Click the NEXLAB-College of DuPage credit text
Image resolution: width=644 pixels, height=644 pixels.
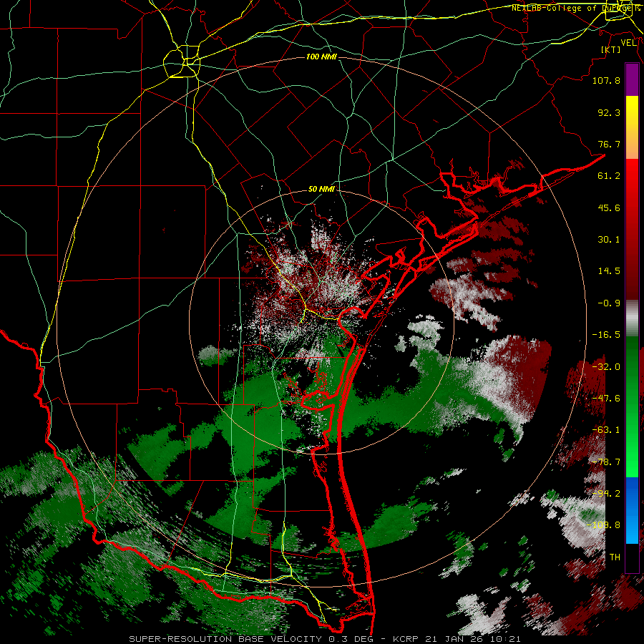pyautogui.click(x=575, y=8)
